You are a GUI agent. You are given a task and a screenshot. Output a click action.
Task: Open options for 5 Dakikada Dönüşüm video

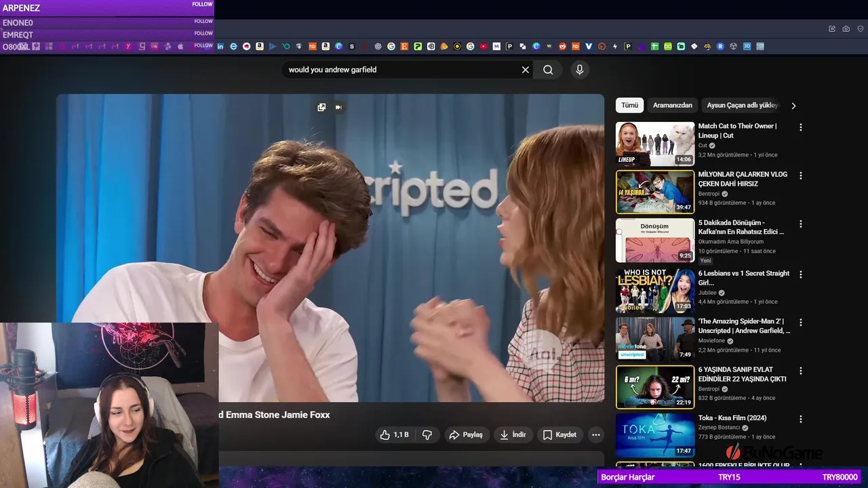point(801,224)
